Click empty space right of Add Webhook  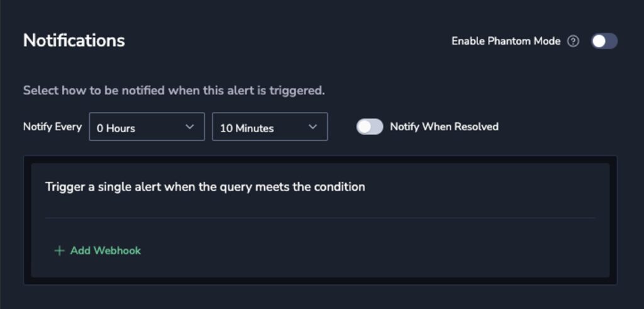[370, 250]
